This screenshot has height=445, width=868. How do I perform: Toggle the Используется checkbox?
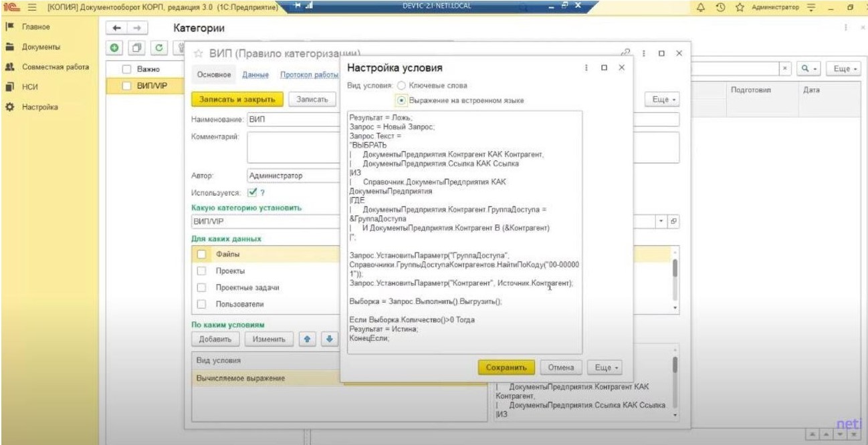[252, 192]
